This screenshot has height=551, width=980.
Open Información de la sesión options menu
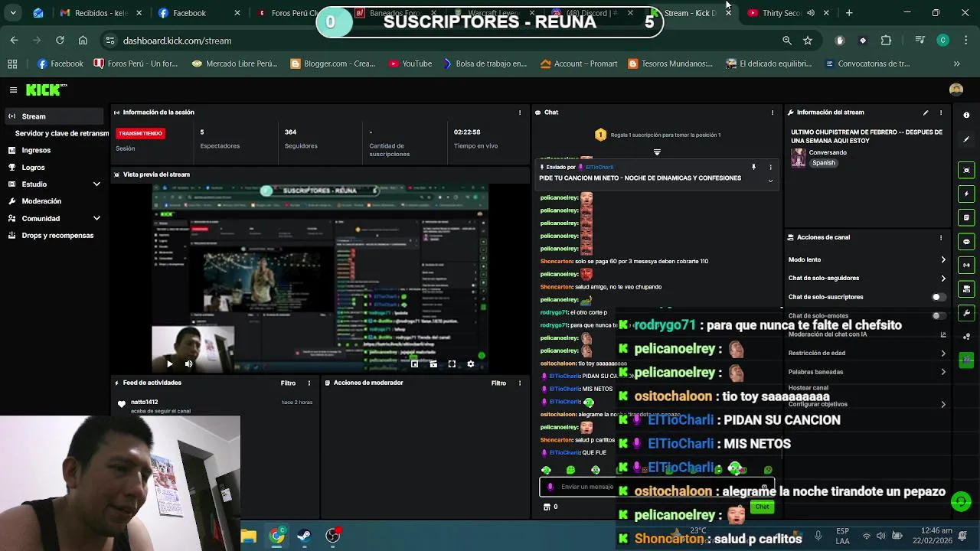(520, 112)
